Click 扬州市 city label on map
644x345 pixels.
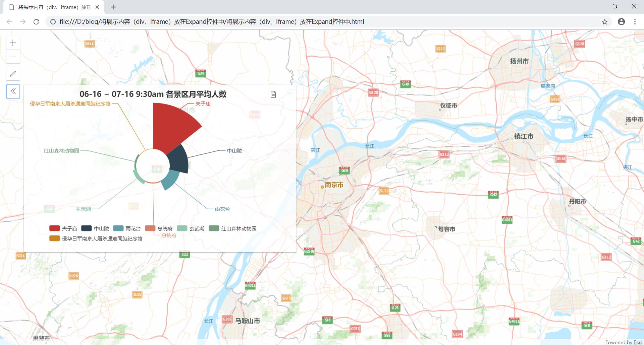tap(519, 61)
